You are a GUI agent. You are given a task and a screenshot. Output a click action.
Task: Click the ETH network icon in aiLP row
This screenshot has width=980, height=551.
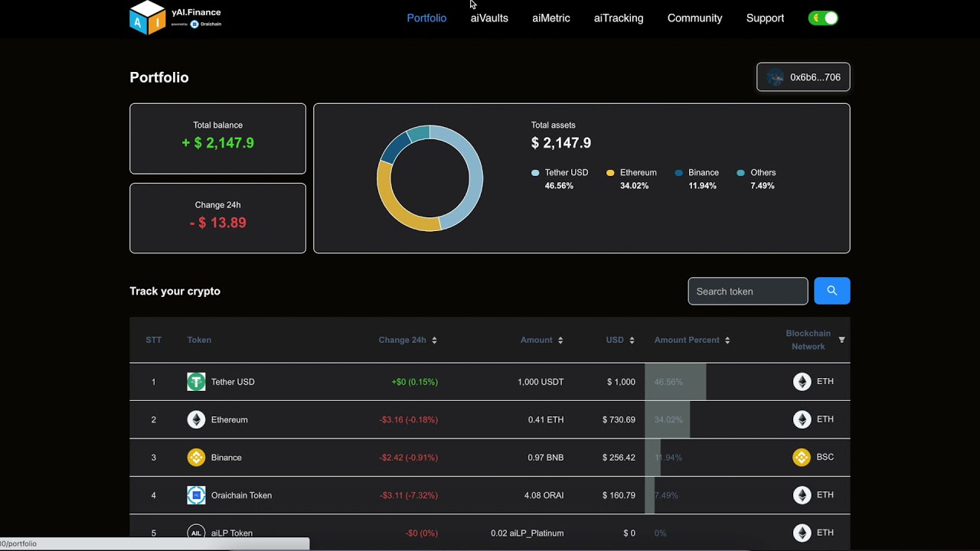tap(802, 533)
